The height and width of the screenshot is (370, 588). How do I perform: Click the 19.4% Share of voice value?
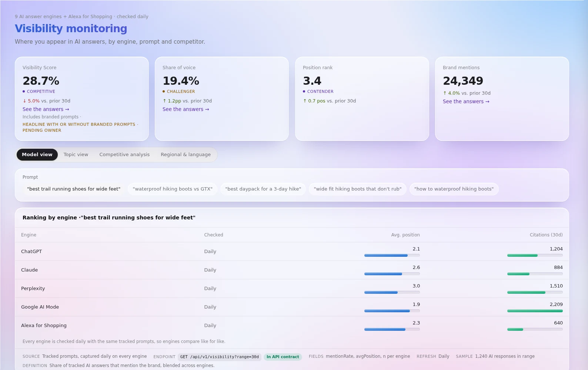pyautogui.click(x=181, y=81)
